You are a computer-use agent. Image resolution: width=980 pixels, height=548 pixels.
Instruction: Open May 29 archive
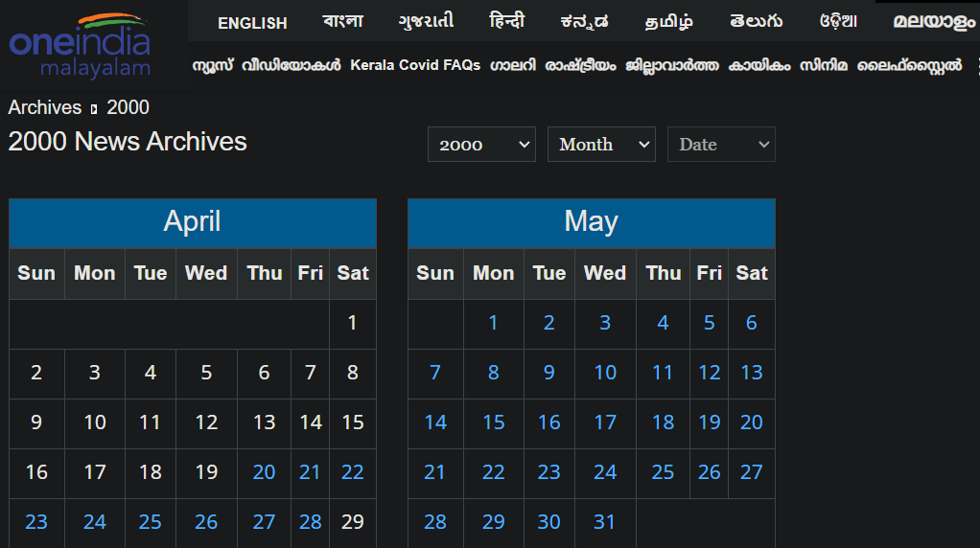point(493,522)
